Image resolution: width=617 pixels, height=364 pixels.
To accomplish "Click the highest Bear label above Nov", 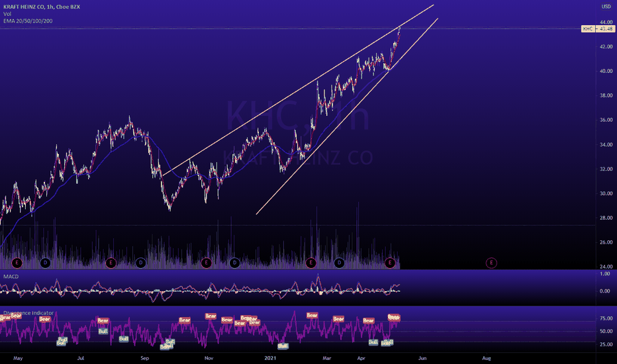I will [211, 316].
